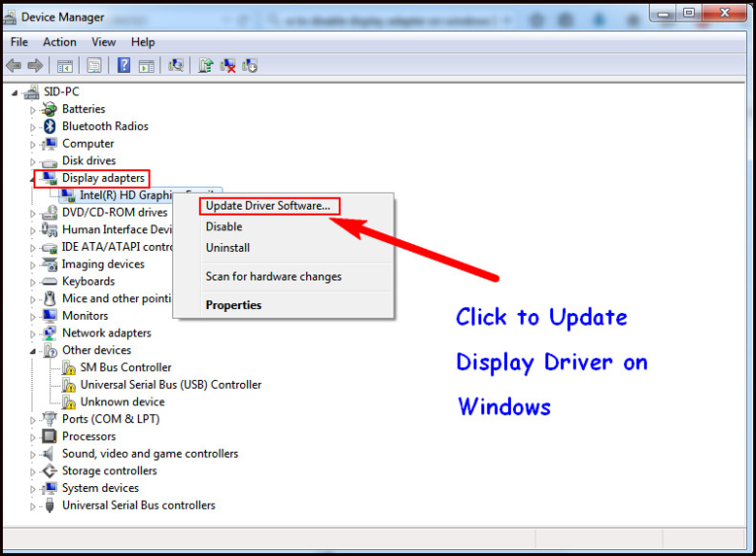Expand the Batteries category

(32, 109)
